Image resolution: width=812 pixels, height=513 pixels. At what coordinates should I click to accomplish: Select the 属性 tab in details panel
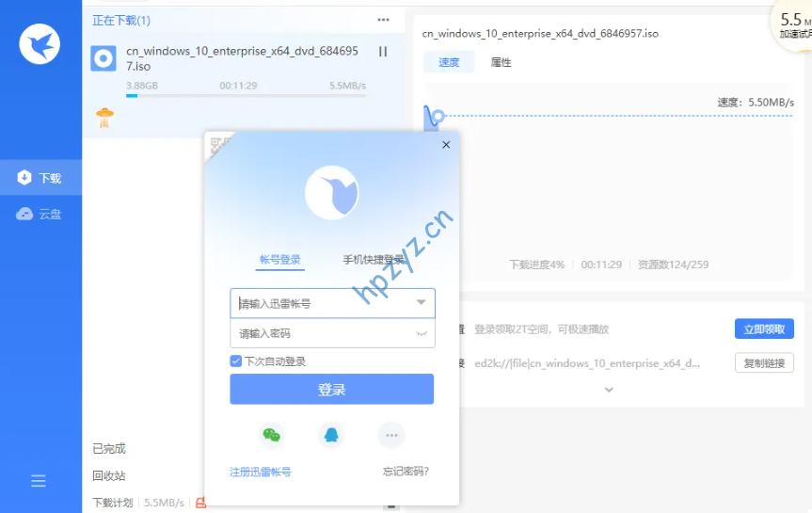(501, 63)
